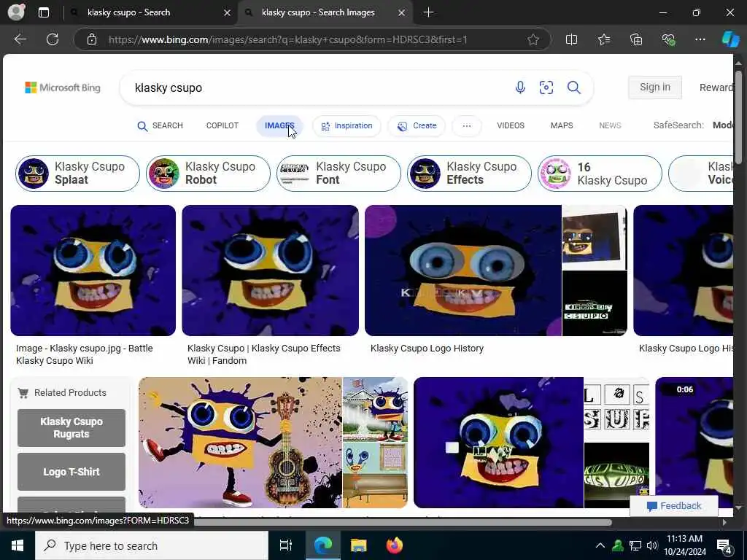
Task: Close the 'klasky csupo - Search' tab
Action: click(x=228, y=13)
